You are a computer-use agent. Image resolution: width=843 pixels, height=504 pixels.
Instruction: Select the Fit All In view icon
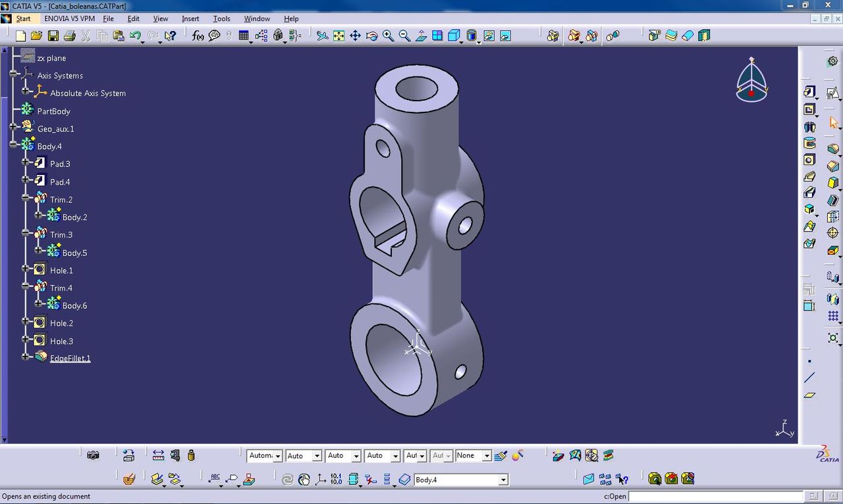(339, 36)
